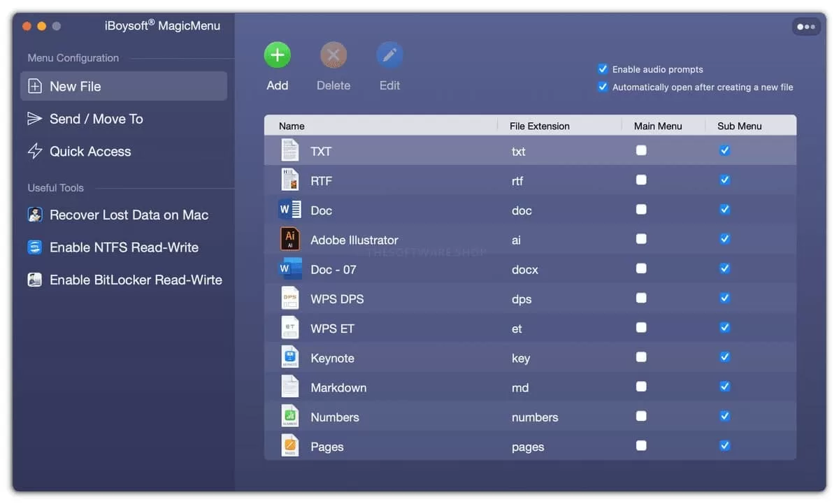Select the RTF row name
This screenshot has height=504, width=839.
click(x=322, y=181)
